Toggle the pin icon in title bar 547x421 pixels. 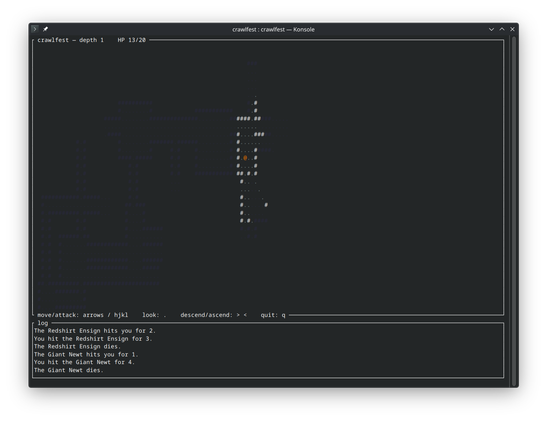point(45,29)
